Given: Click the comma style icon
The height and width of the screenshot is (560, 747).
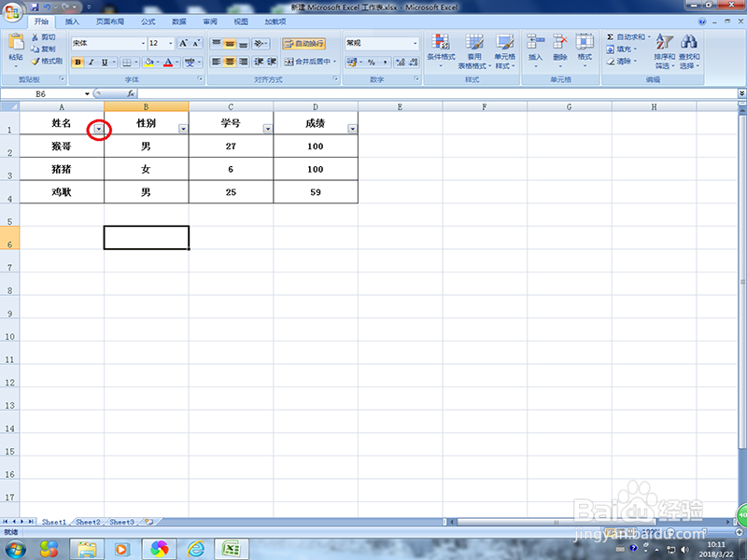Looking at the screenshot, I should [385, 63].
